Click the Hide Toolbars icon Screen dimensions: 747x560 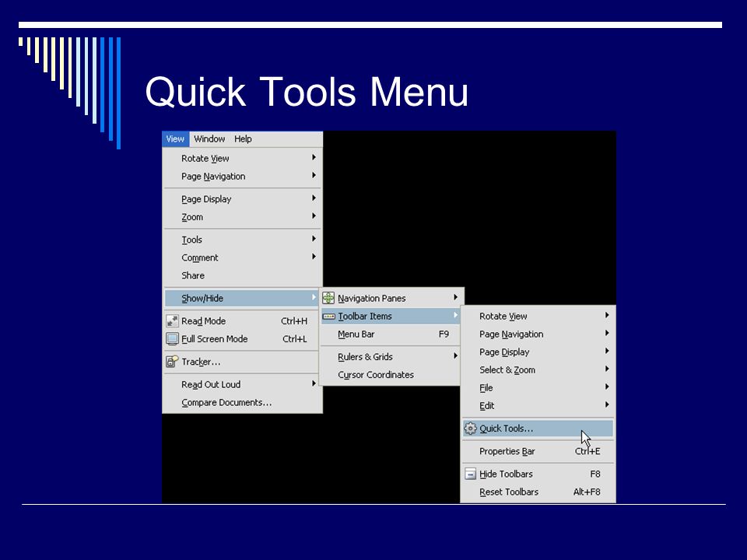pos(470,474)
